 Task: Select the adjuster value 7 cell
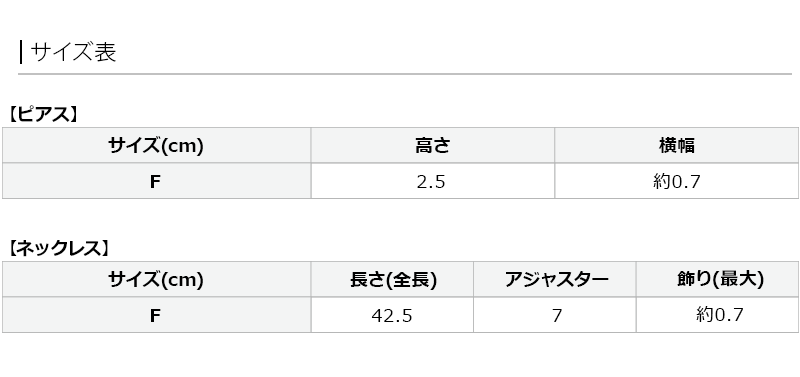[x=555, y=315]
